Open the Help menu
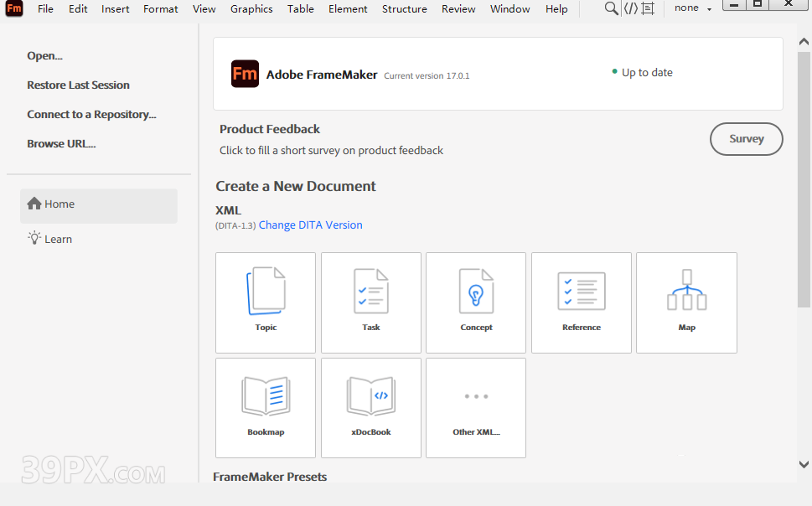This screenshot has height=506, width=812. 556,9
